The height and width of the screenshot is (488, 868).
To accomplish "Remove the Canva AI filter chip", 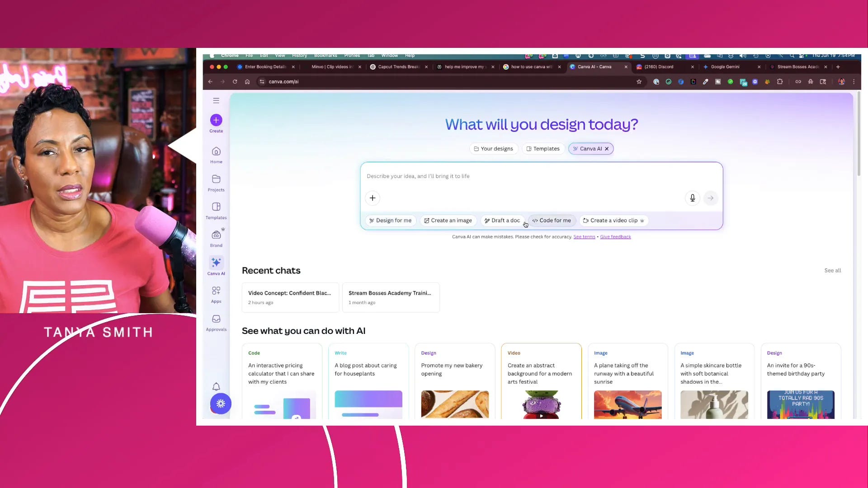I will (x=607, y=149).
